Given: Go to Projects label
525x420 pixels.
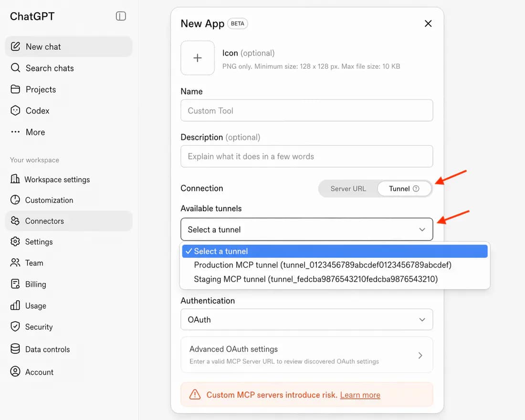Looking at the screenshot, I should [x=41, y=89].
